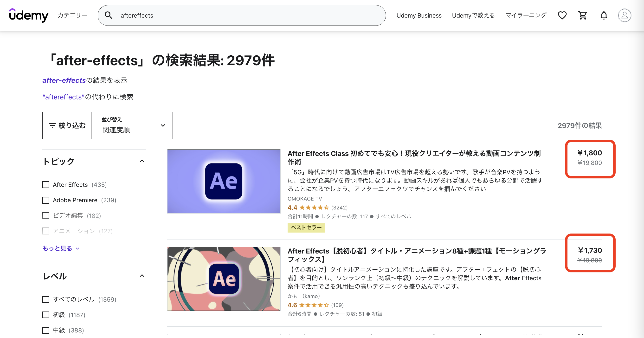Check the すべてのレベル (1359) filter
The image size is (644, 338).
point(46,299)
